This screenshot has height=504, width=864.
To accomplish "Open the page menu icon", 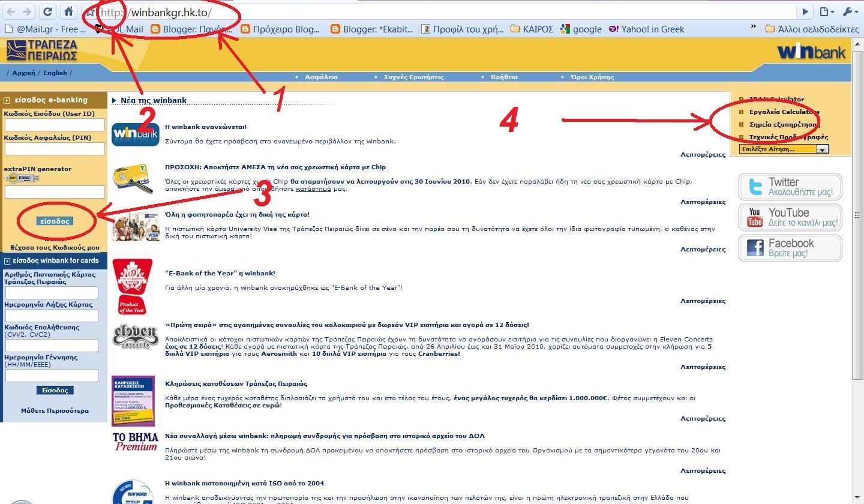I will [x=827, y=11].
